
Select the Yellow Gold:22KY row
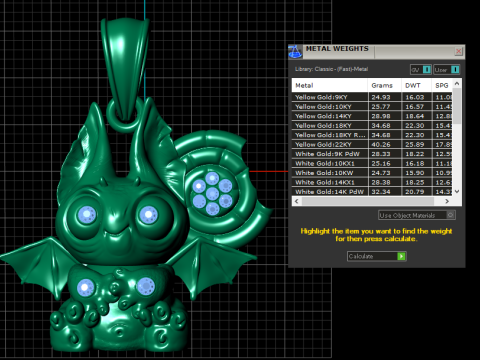point(372,144)
